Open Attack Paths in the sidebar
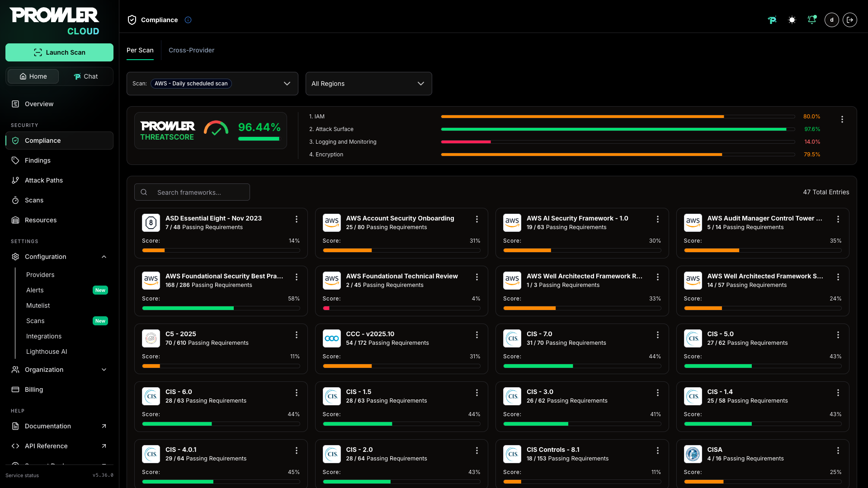 coord(59,180)
